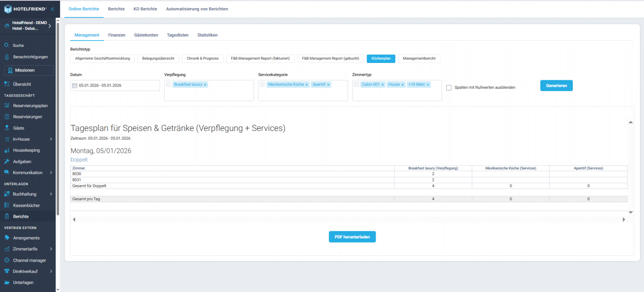Click the Aufgaben wrench icon
Image resolution: width=644 pixels, height=292 pixels.
pos(7,162)
